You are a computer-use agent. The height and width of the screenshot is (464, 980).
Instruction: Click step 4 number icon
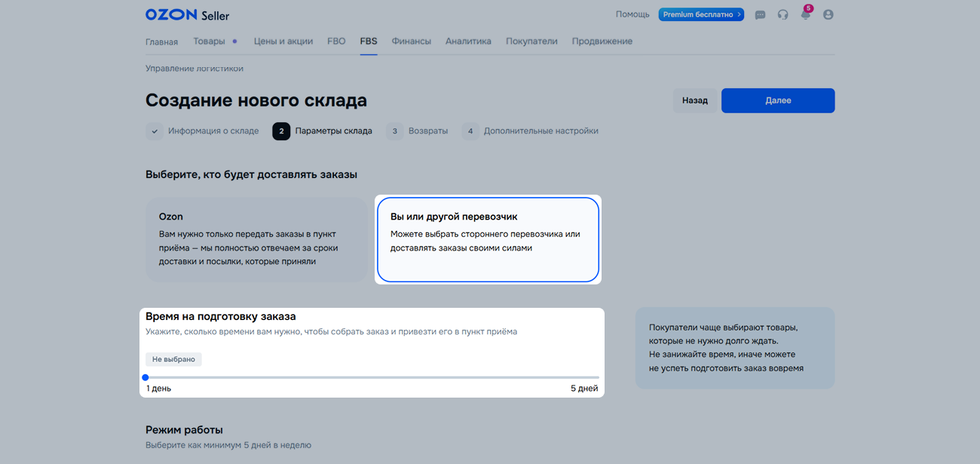pos(470,131)
